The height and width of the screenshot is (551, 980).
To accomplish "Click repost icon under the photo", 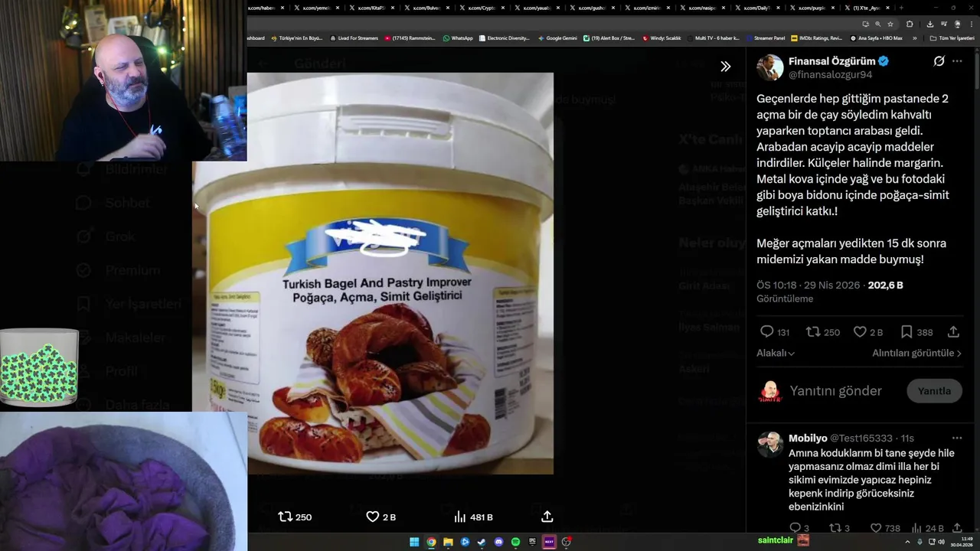I will pyautogui.click(x=286, y=517).
